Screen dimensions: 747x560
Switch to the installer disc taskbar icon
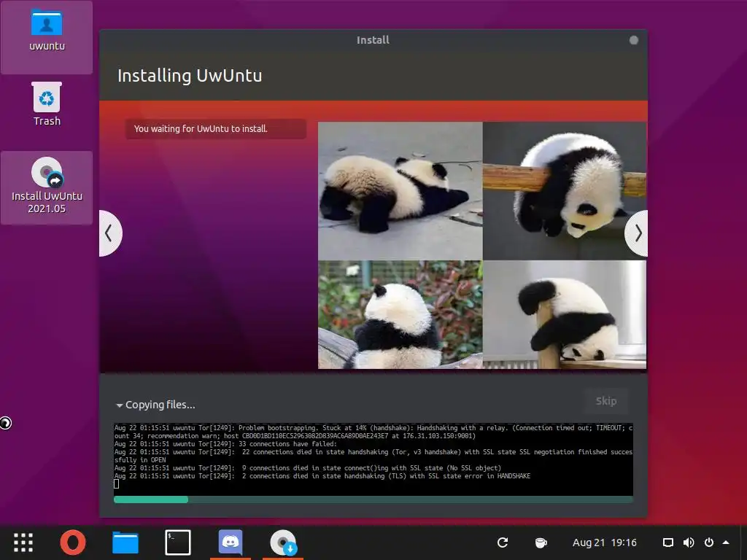(x=283, y=542)
